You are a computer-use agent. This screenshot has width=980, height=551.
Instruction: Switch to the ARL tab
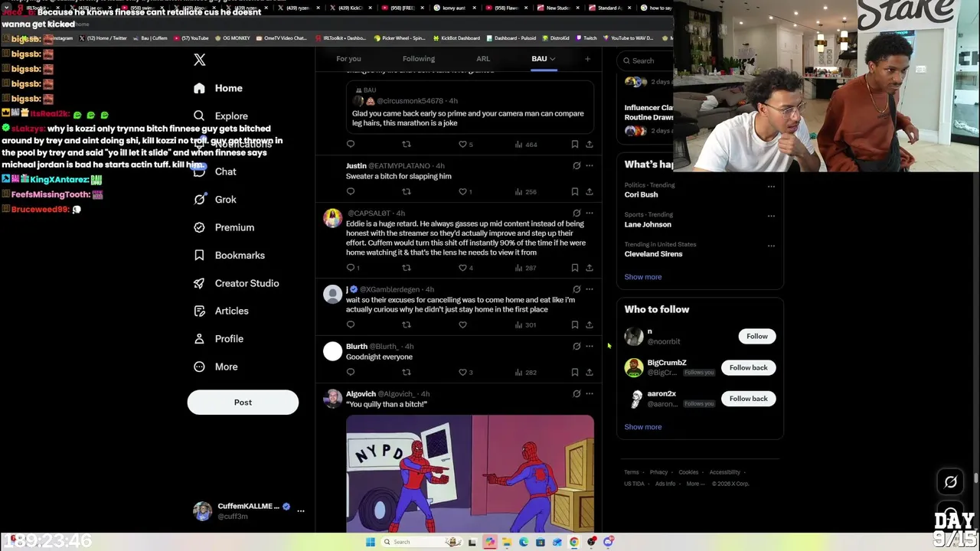coord(483,59)
